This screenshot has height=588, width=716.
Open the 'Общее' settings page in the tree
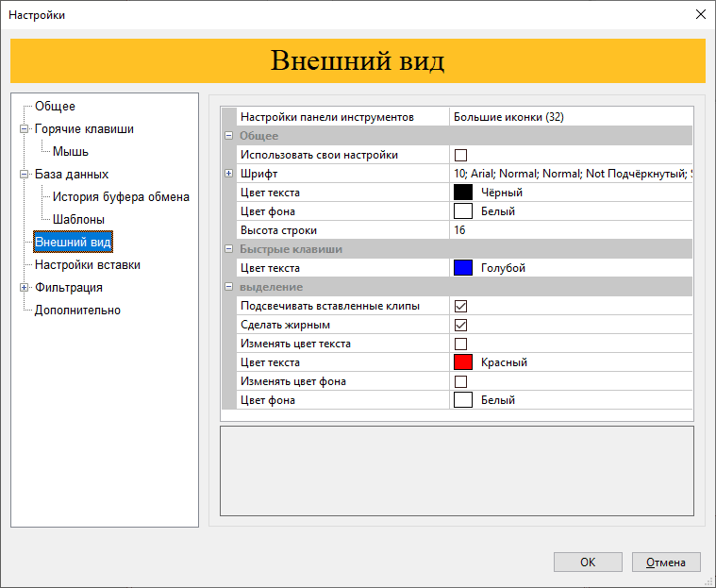55,107
